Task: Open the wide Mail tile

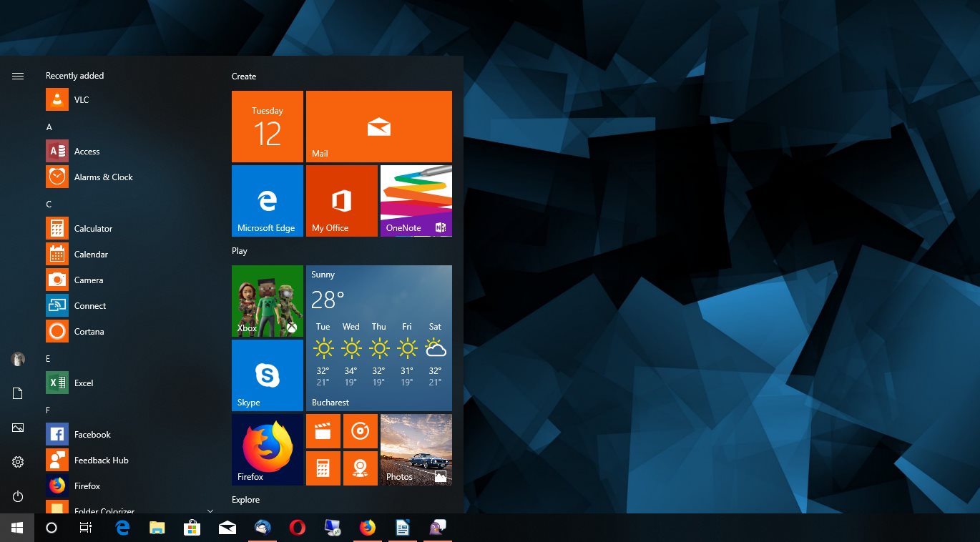Action: point(379,127)
